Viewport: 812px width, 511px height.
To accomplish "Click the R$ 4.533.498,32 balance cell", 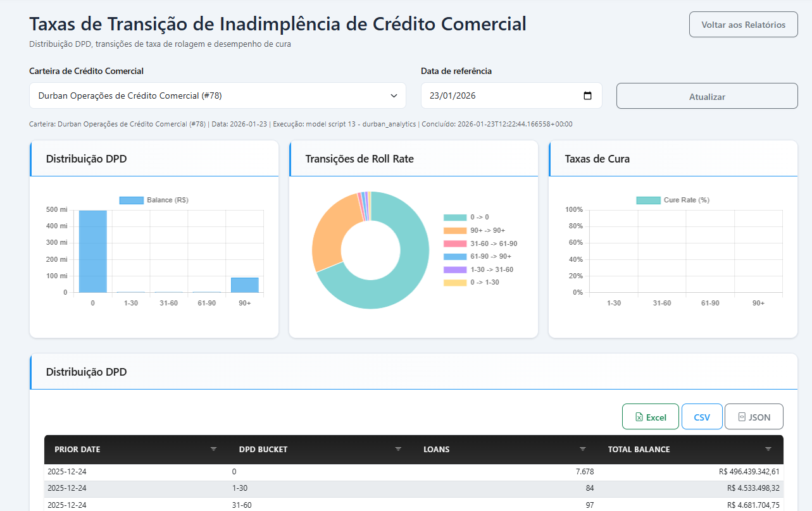I will [753, 488].
